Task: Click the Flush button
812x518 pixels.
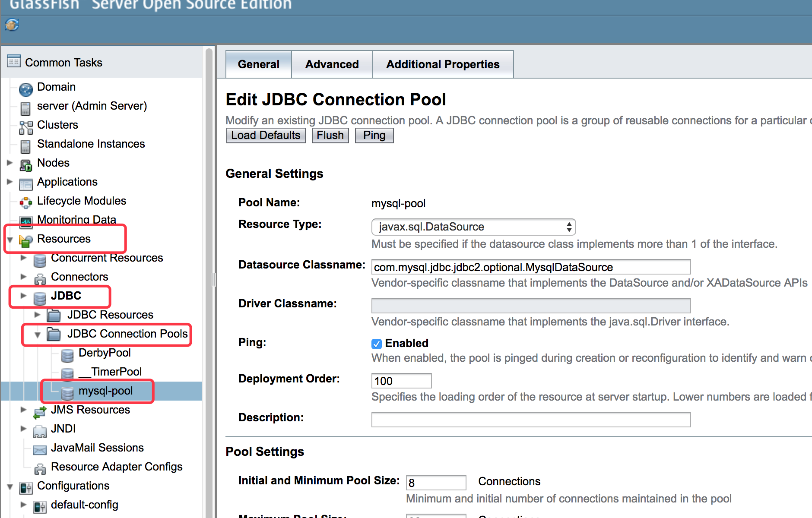Action: pyautogui.click(x=330, y=136)
